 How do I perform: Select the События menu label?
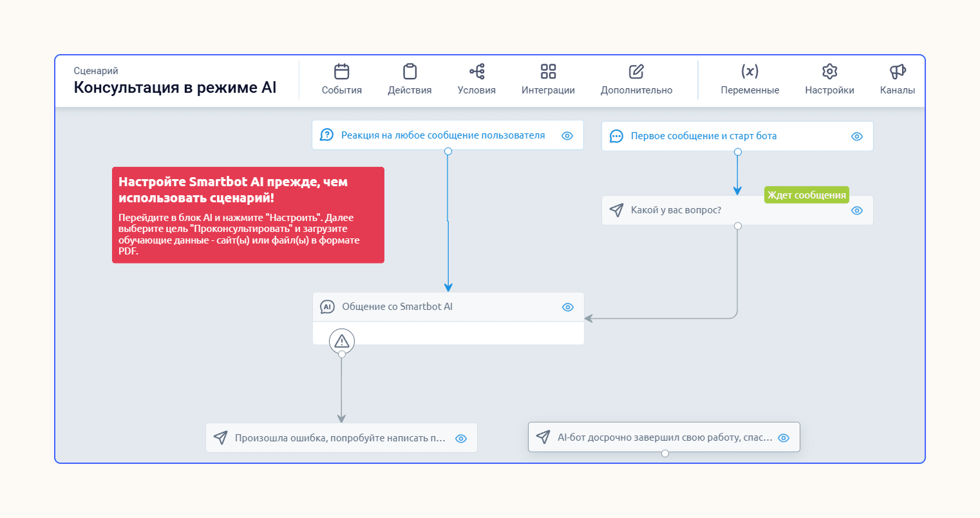click(x=342, y=90)
